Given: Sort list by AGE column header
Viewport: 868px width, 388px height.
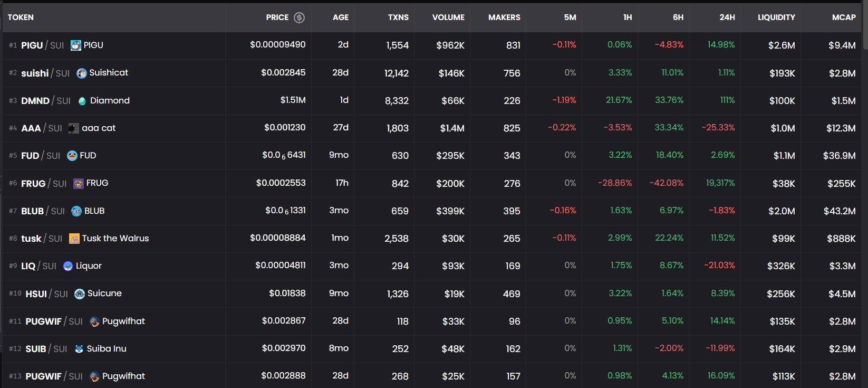Looking at the screenshot, I should [x=340, y=17].
